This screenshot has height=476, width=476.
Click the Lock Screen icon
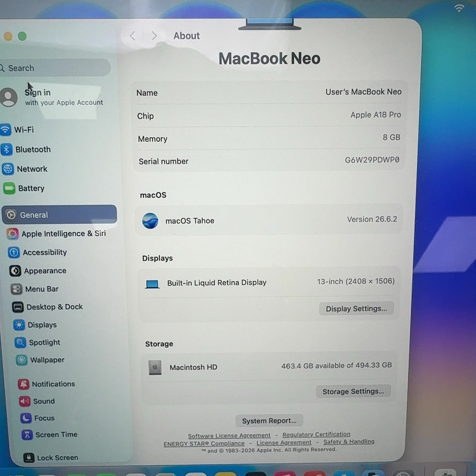pyautogui.click(x=29, y=458)
